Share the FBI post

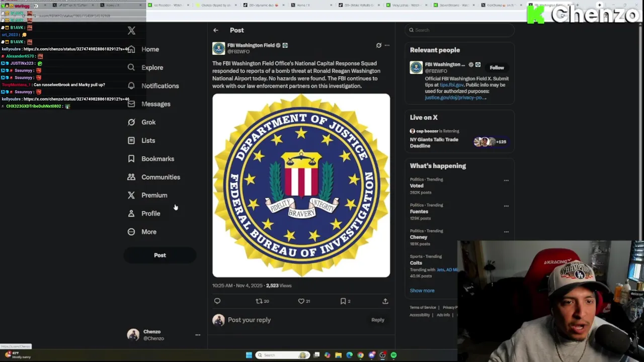pyautogui.click(x=385, y=301)
